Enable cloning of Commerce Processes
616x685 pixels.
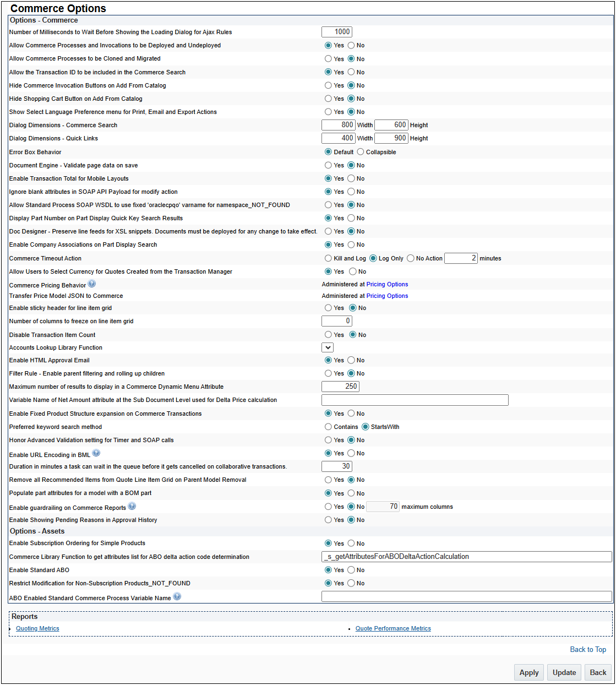pos(329,58)
